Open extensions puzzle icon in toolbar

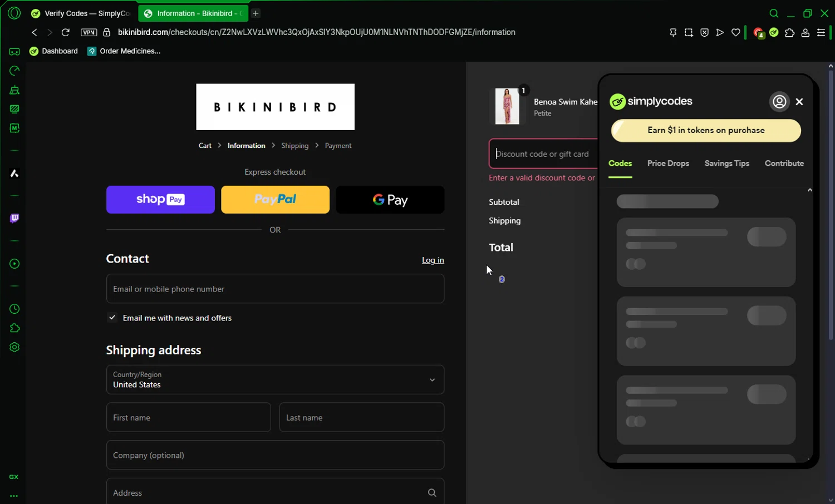coord(789,33)
